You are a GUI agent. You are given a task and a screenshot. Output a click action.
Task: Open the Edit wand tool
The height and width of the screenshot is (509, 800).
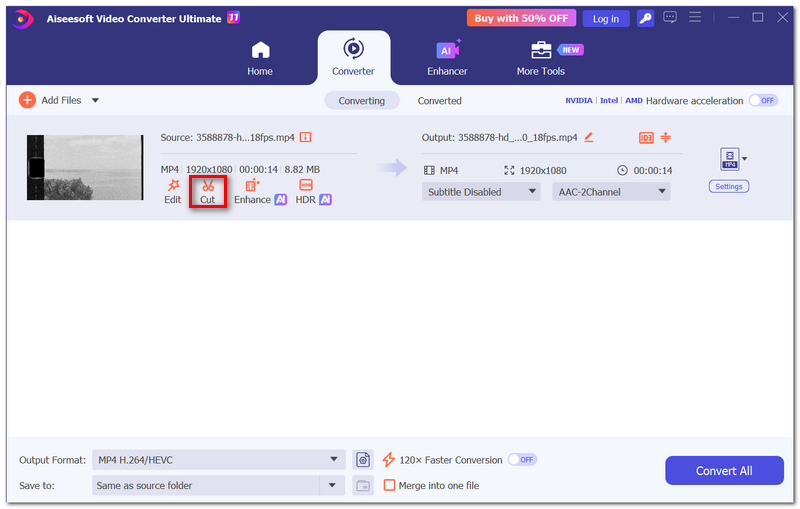pyautogui.click(x=172, y=192)
